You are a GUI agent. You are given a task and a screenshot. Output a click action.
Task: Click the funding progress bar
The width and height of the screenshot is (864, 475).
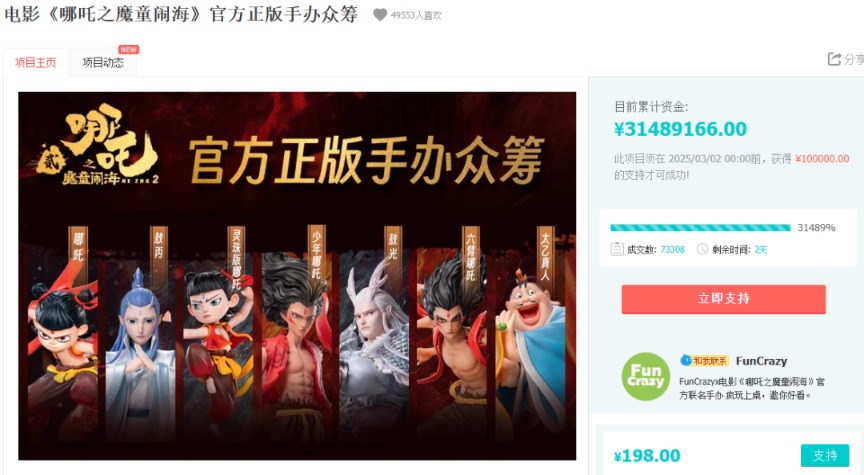(700, 228)
